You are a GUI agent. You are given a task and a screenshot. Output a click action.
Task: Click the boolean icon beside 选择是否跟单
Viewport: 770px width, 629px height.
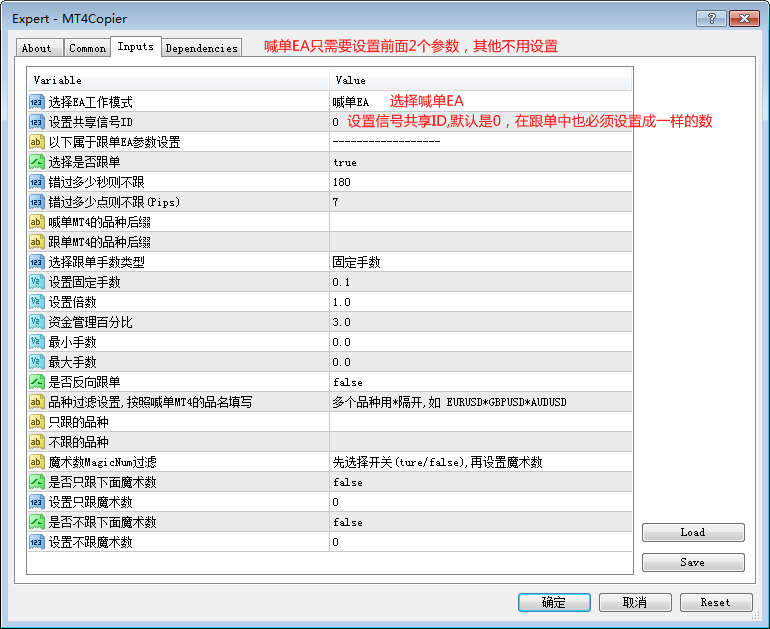pos(37,162)
